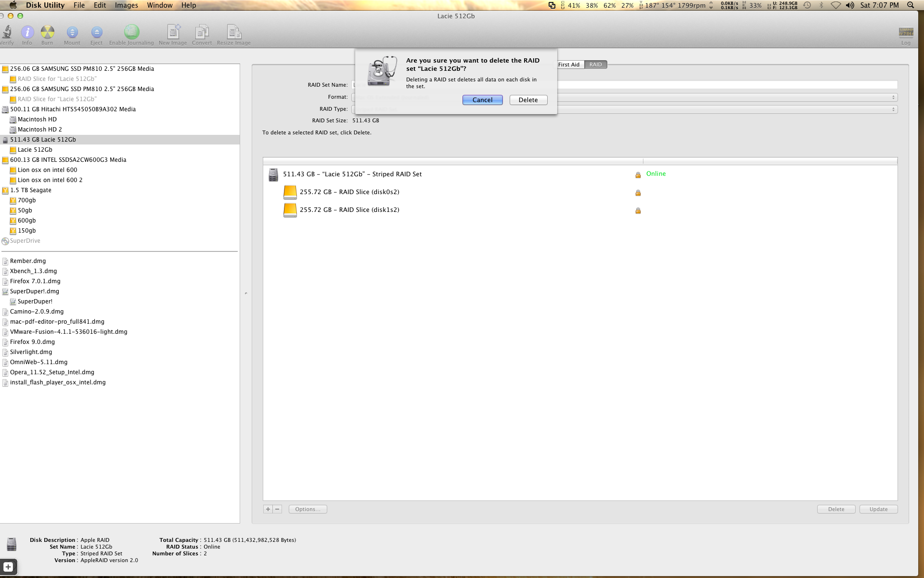This screenshot has width=924, height=578.
Task: Cancel the RAID deletion dialog
Action: (483, 100)
